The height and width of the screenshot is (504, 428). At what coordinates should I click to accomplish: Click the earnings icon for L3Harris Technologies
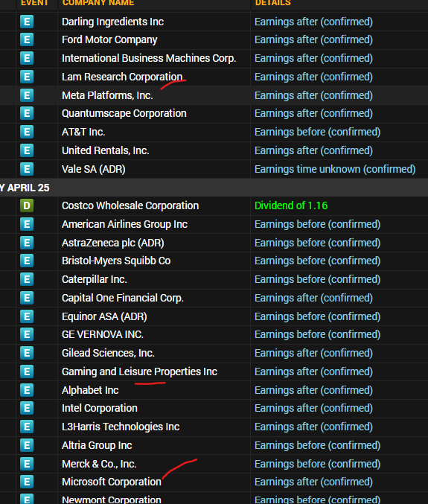coord(27,427)
